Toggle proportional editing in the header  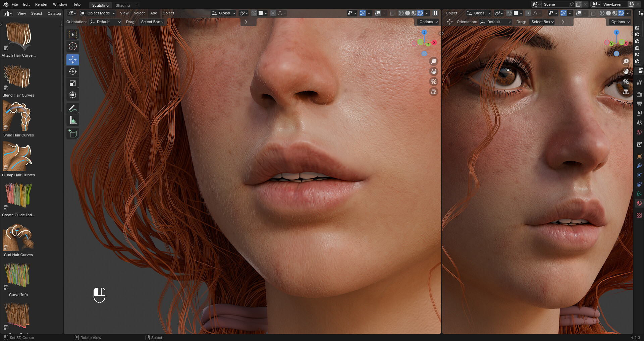(274, 13)
